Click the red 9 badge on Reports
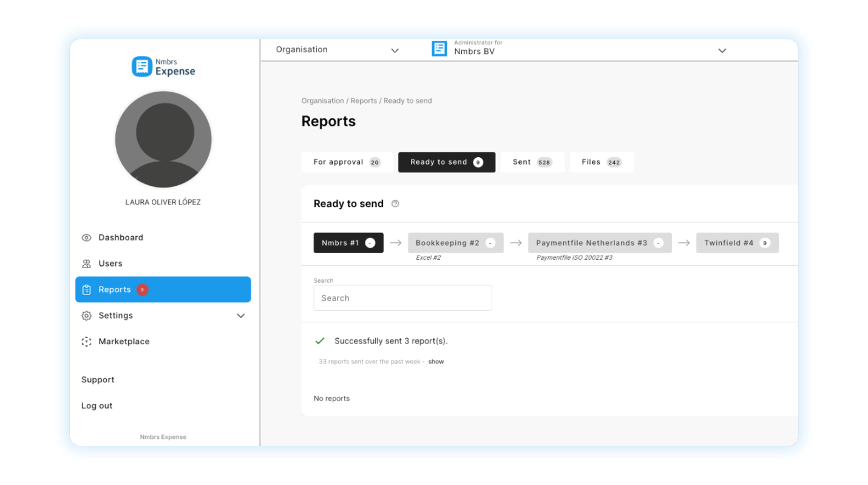 pos(142,290)
